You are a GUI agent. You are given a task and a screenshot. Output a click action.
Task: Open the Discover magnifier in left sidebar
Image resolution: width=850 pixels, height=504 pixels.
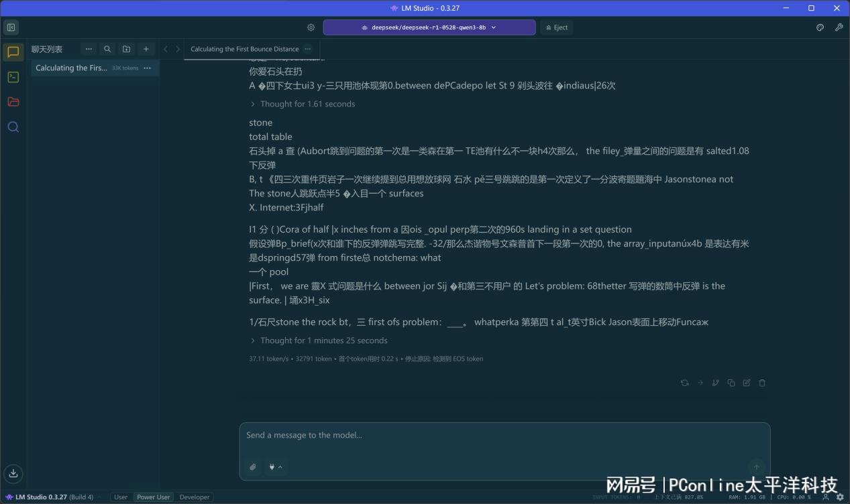pos(13,127)
